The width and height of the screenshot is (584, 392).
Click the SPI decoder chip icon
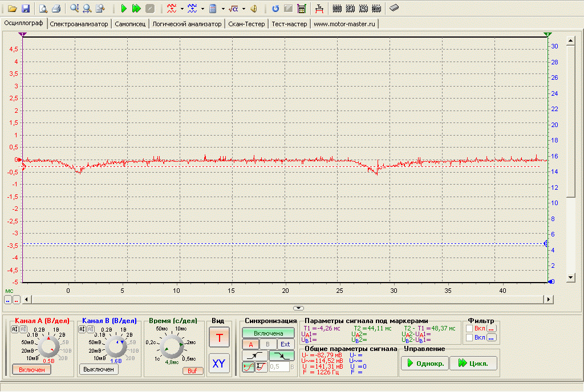(x=350, y=9)
